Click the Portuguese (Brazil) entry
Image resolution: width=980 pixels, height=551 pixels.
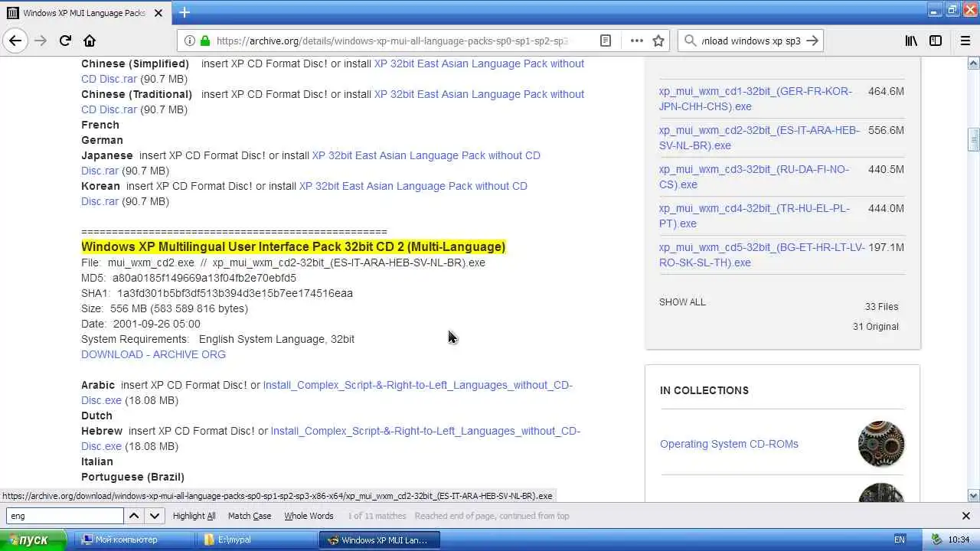[132, 477]
